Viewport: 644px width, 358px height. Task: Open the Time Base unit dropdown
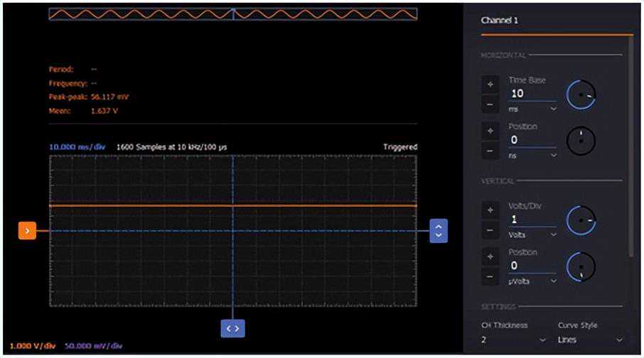pyautogui.click(x=532, y=109)
